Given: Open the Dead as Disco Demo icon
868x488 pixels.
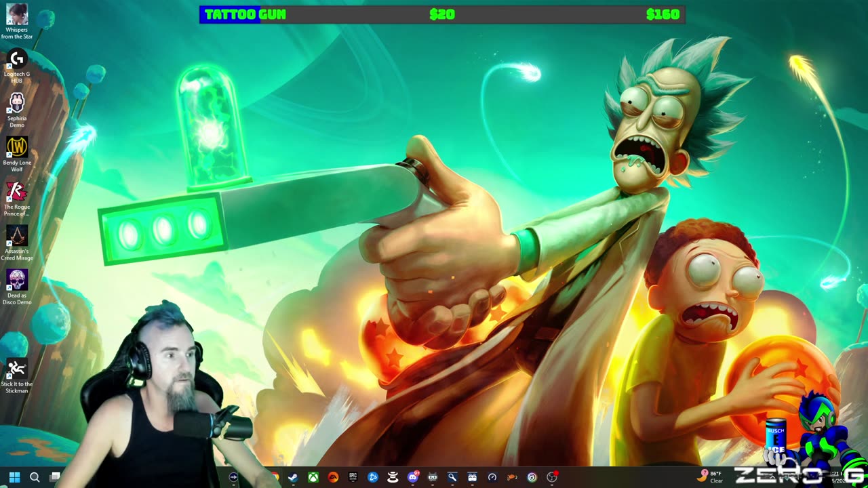Looking at the screenshot, I should pos(17,287).
